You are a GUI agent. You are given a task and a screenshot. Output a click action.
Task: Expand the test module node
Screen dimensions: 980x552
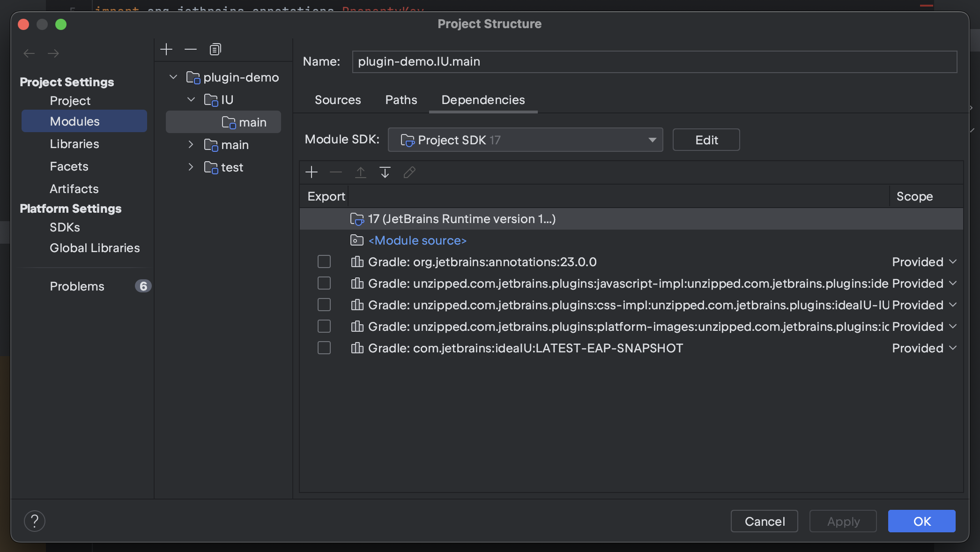190,167
